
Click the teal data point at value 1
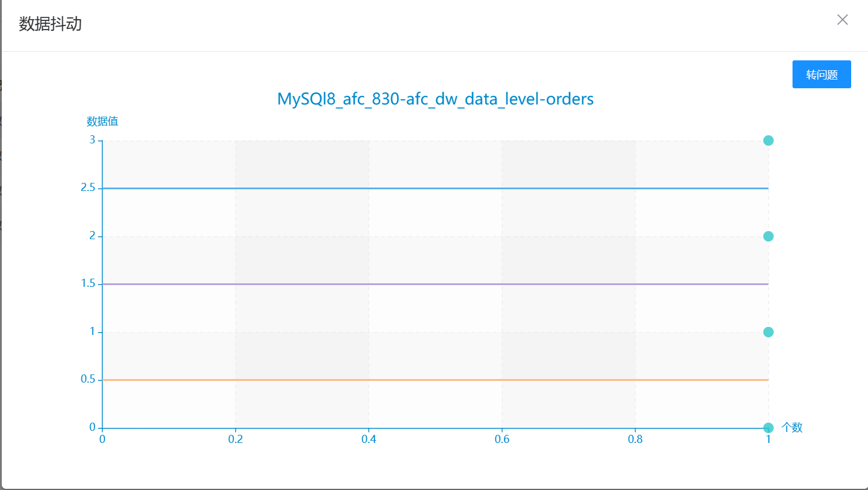(x=768, y=332)
